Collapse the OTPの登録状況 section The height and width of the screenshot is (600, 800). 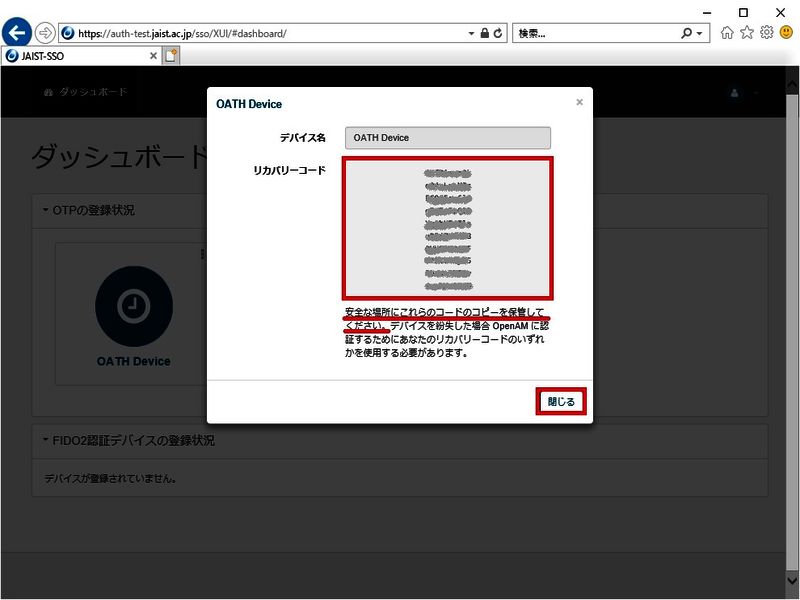89,210
